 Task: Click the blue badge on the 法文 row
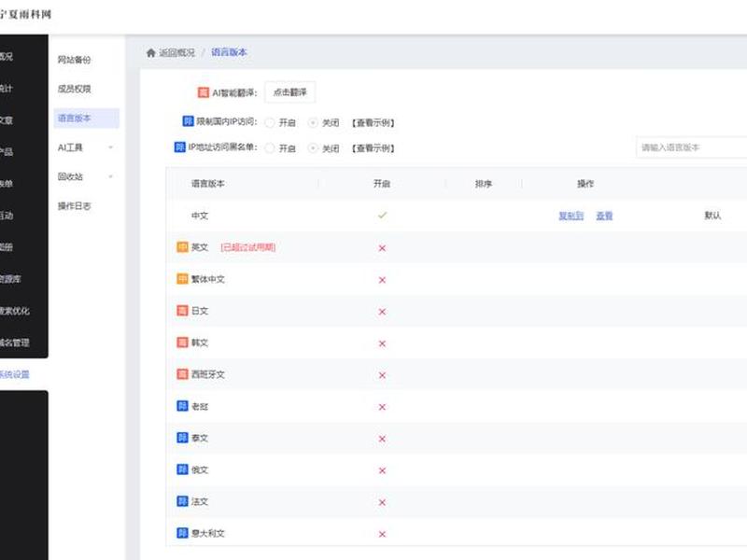tap(182, 501)
